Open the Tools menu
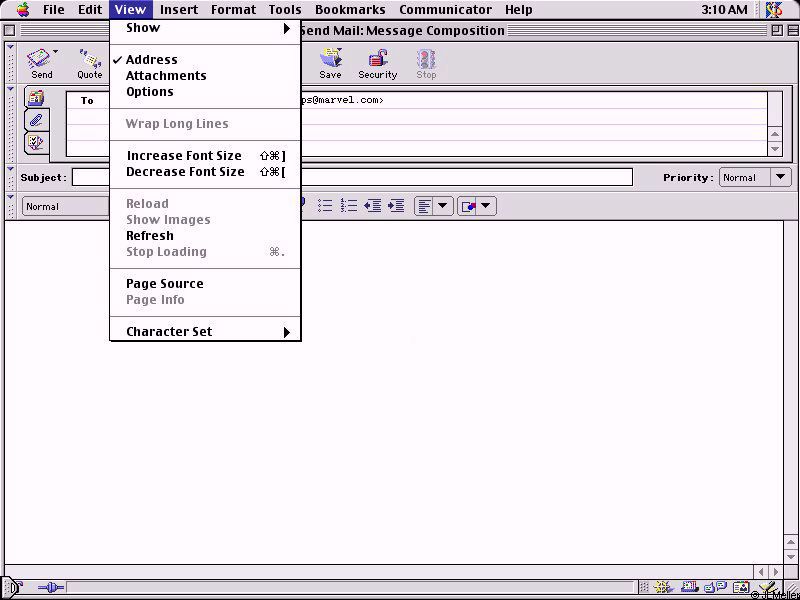This screenshot has height=600, width=800. pyautogui.click(x=285, y=9)
